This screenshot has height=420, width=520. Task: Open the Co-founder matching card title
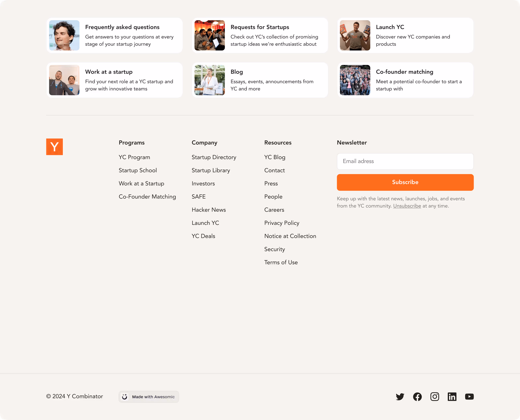point(404,72)
